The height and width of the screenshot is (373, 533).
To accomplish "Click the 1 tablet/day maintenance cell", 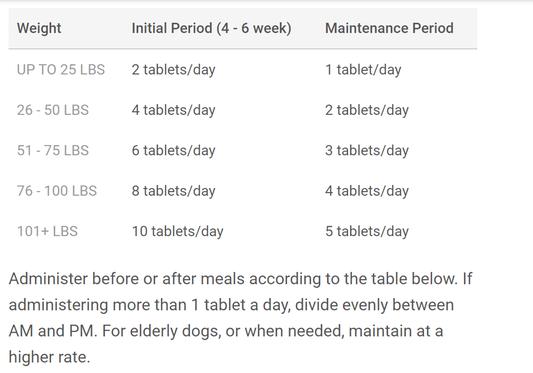I will (x=363, y=70).
